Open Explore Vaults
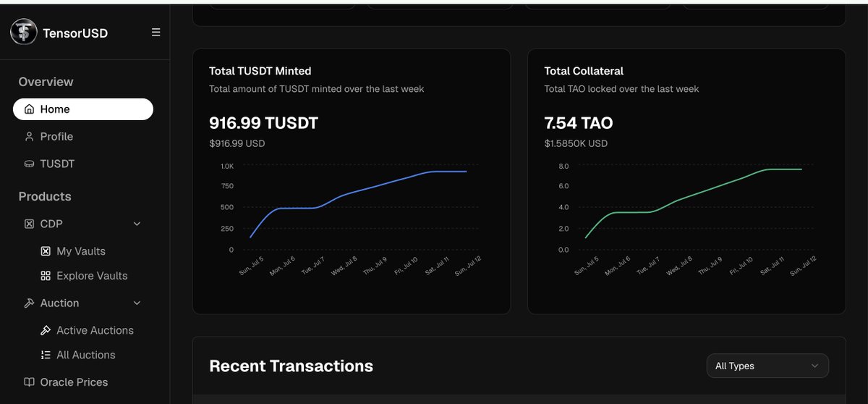This screenshot has width=868, height=404. click(x=90, y=276)
